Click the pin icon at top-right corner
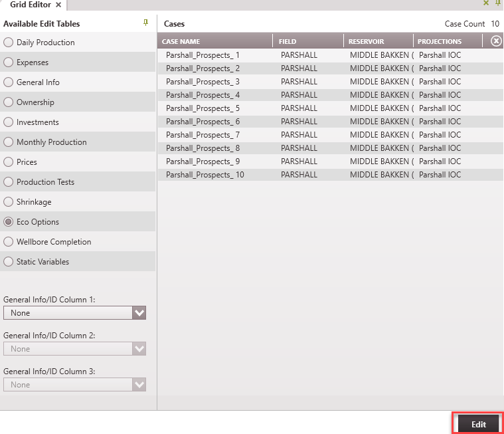 tap(498, 3)
